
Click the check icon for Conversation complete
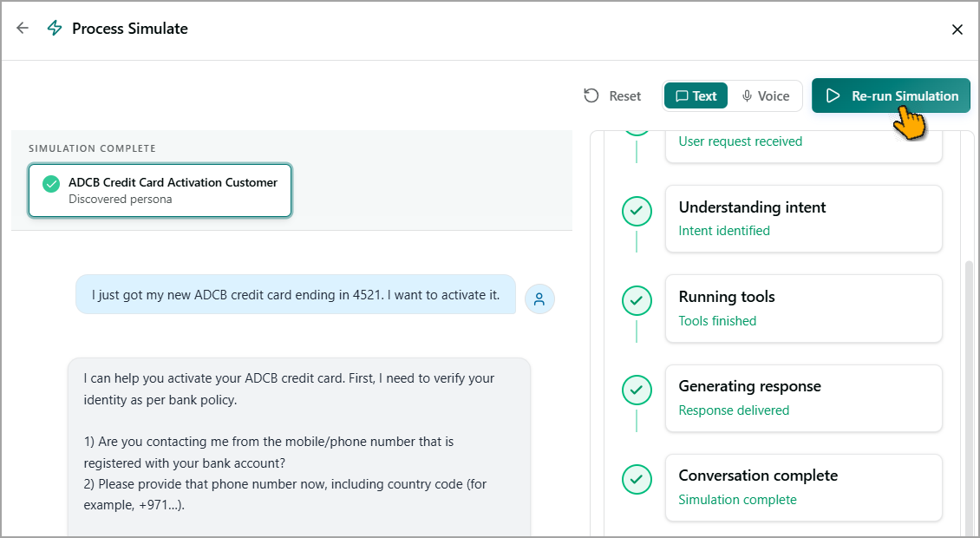[x=637, y=480]
